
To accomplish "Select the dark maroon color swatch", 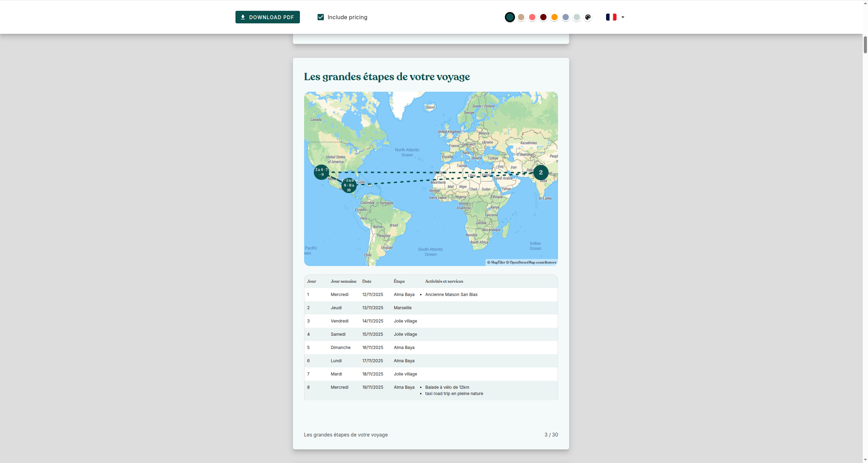I will tap(543, 17).
